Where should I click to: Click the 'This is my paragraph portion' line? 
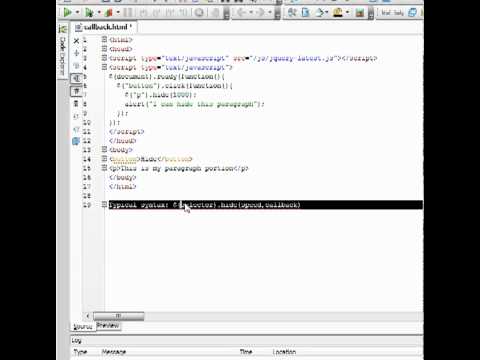[179, 168]
